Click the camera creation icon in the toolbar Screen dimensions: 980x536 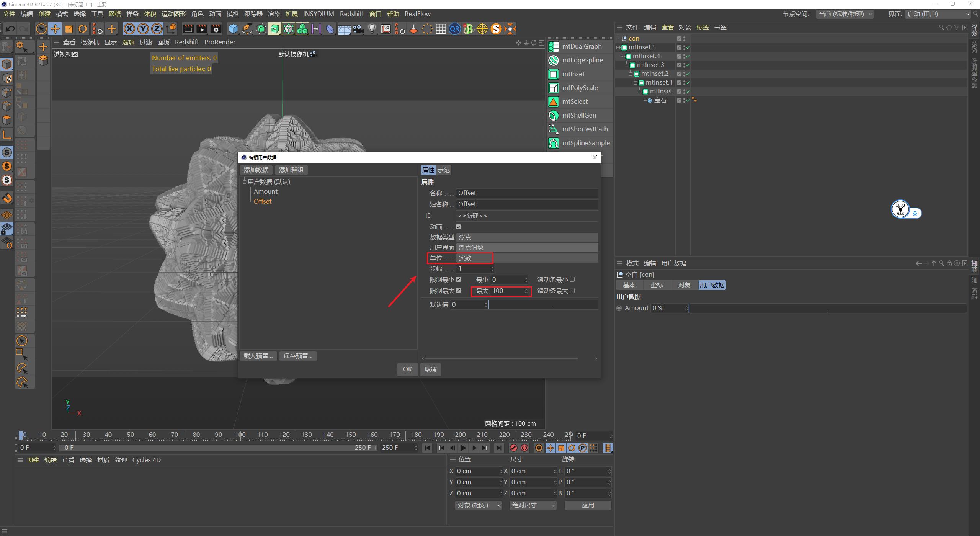[x=358, y=29]
